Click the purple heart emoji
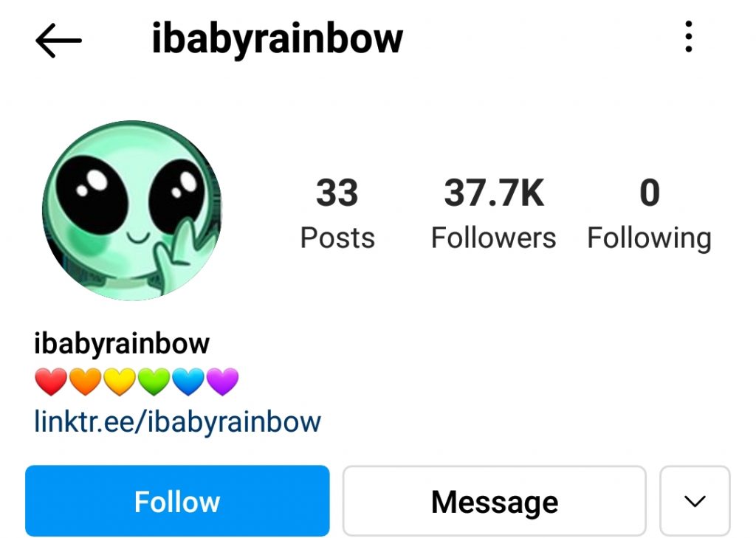This screenshot has width=756, height=538. point(222,382)
